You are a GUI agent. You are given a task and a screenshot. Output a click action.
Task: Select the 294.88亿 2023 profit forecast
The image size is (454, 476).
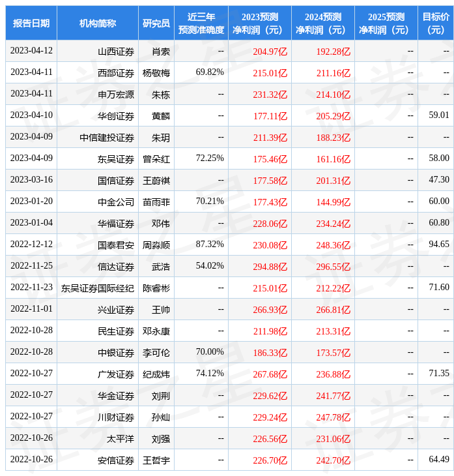(270, 266)
